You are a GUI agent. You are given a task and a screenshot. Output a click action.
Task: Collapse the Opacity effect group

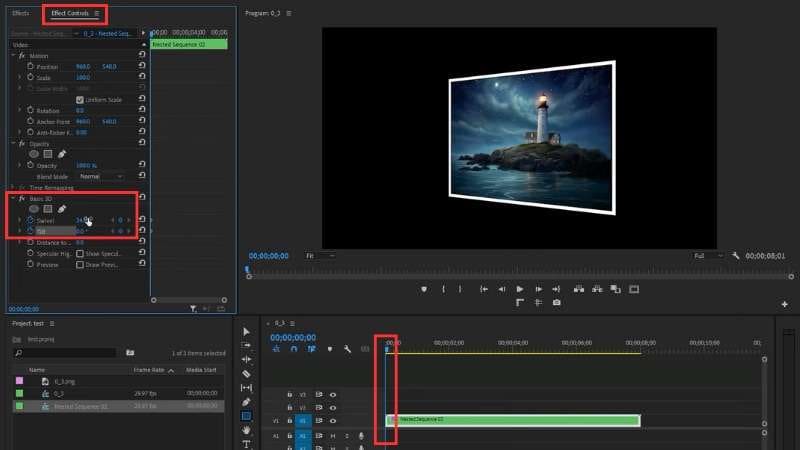13,144
